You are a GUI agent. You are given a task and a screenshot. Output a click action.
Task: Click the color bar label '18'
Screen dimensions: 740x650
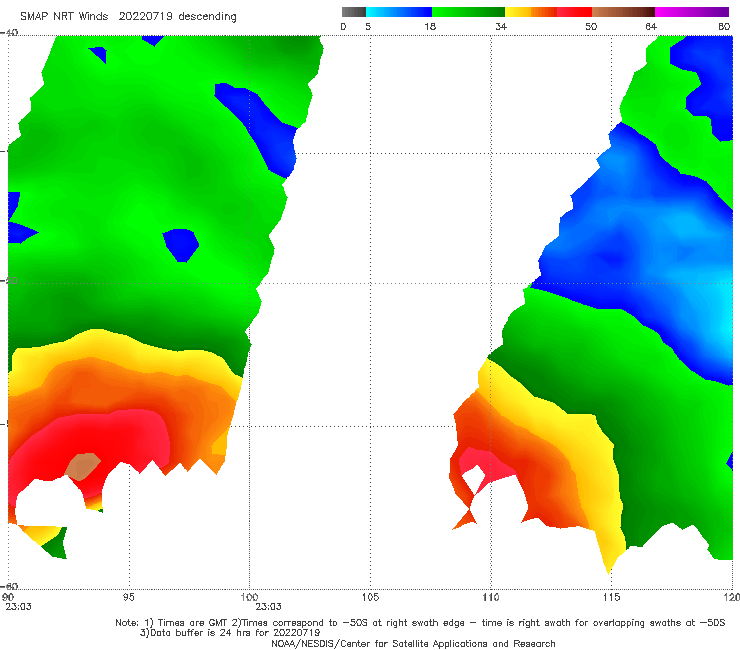pyautogui.click(x=430, y=26)
